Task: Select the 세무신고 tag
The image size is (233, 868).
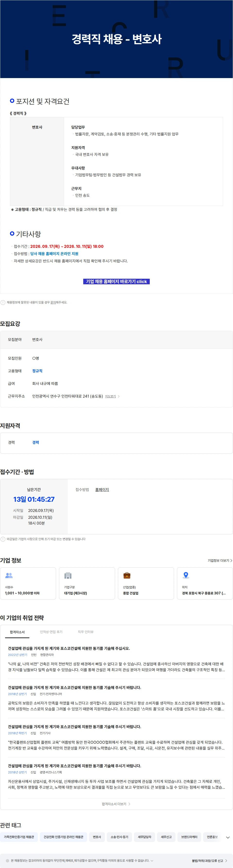Action: [x=166, y=837]
